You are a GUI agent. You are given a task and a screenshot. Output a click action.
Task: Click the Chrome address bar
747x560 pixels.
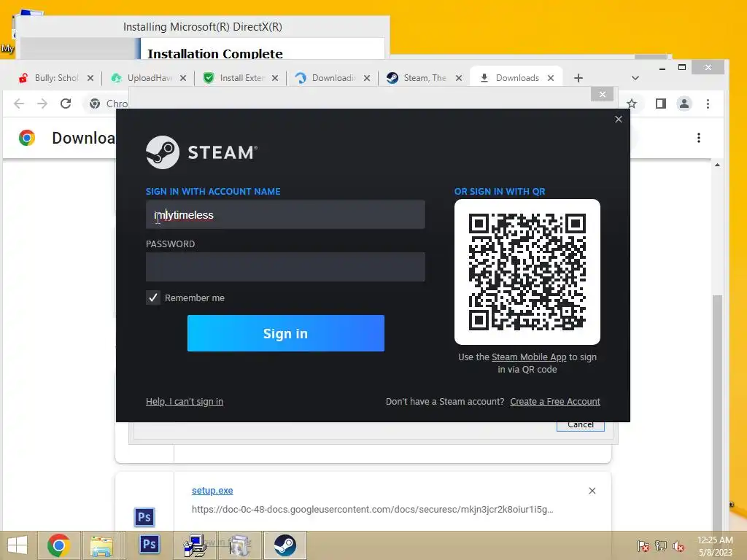point(109,104)
